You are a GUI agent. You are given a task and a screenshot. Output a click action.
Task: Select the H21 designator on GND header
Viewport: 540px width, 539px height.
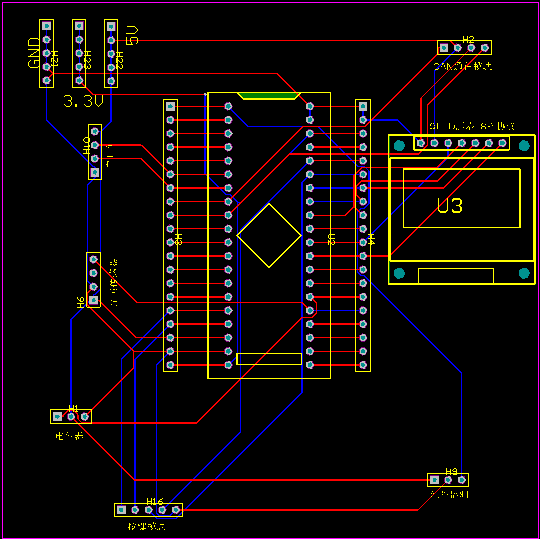(54, 58)
